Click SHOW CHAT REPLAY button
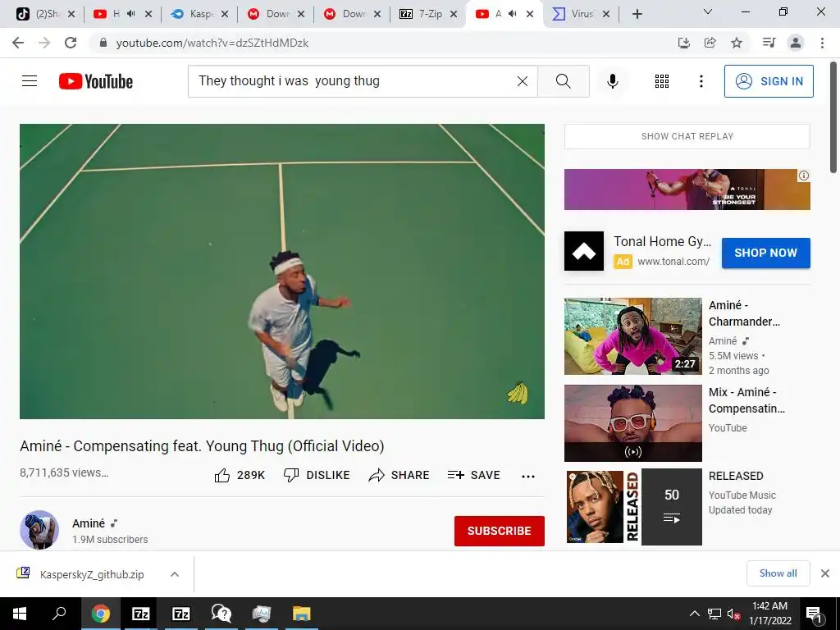The width and height of the screenshot is (840, 630). coord(687,136)
